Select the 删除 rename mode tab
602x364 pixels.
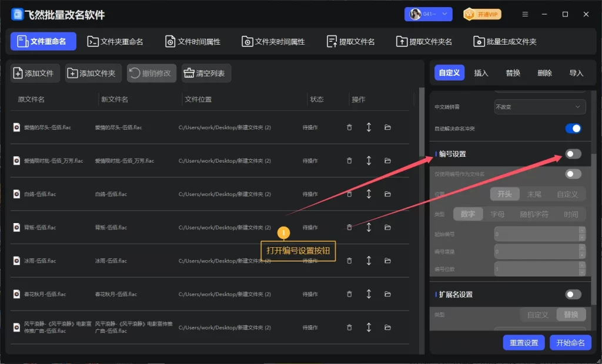tap(544, 73)
